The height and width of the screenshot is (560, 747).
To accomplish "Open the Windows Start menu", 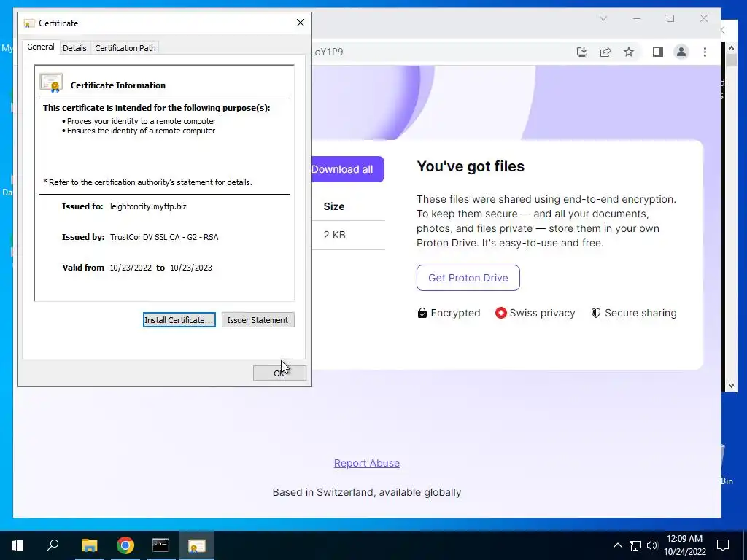I will coord(18,545).
